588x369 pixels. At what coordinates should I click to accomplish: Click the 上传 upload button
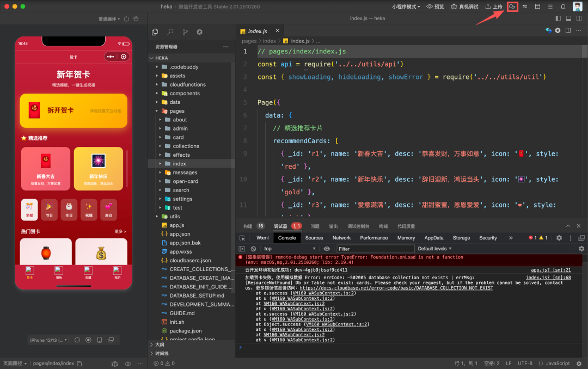tap(494, 7)
